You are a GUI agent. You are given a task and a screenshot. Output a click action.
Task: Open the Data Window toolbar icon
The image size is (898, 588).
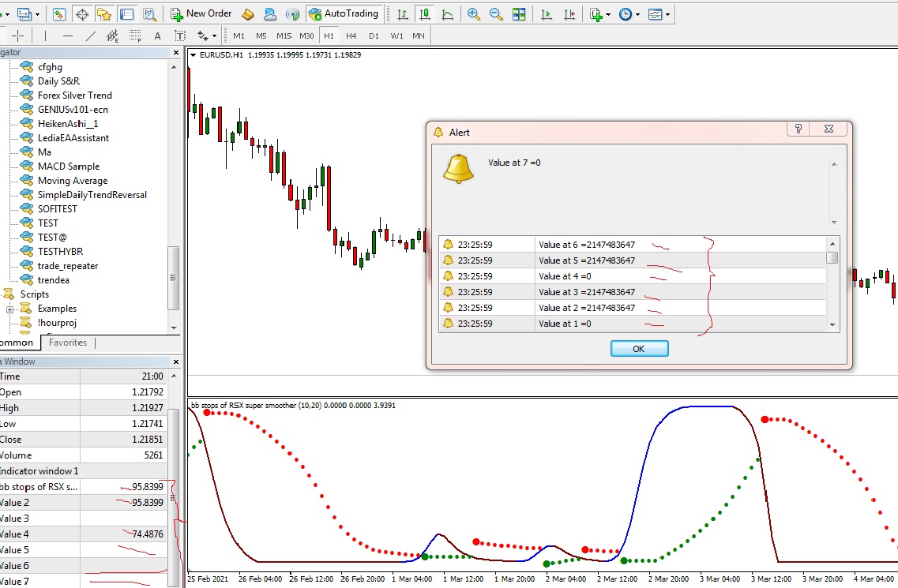pyautogui.click(x=82, y=13)
